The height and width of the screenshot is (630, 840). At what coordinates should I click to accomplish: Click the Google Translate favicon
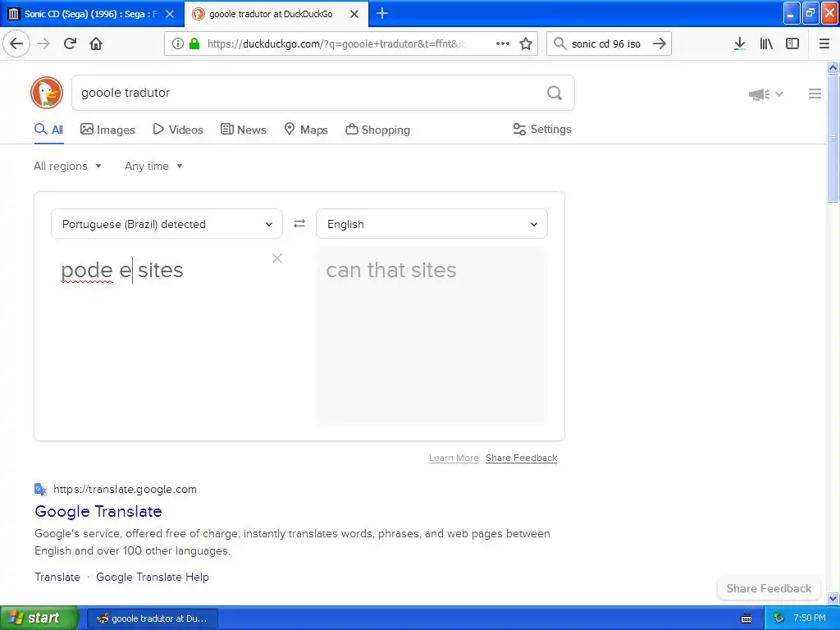point(41,489)
